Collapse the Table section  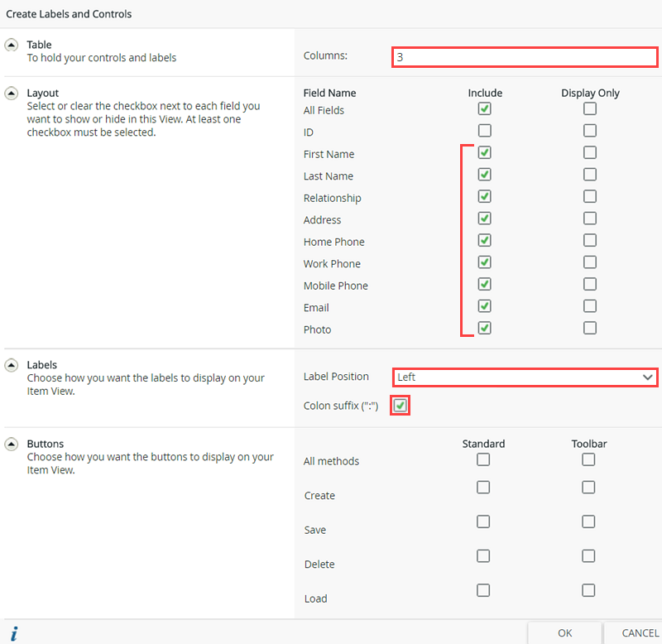click(x=10, y=44)
